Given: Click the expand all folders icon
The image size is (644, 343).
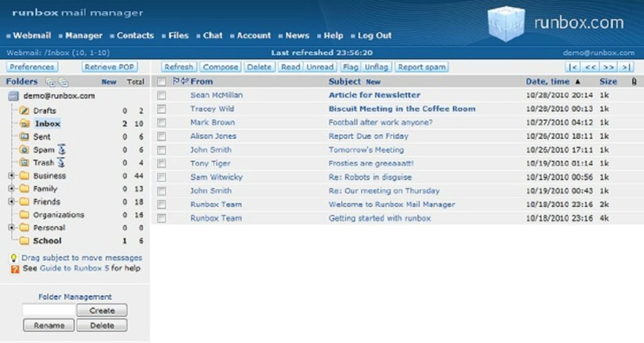Looking at the screenshot, I should [50, 82].
